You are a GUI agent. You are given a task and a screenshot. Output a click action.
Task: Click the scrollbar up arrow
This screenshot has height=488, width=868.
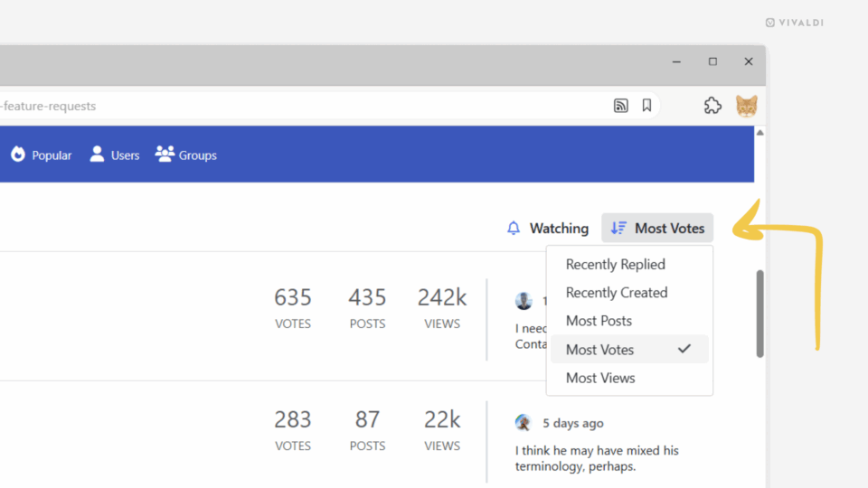pos(760,133)
